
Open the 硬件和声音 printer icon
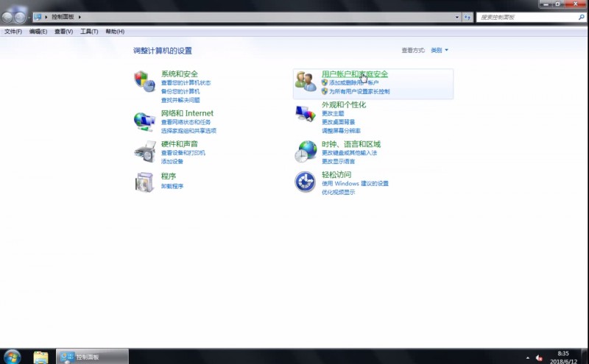click(x=145, y=151)
